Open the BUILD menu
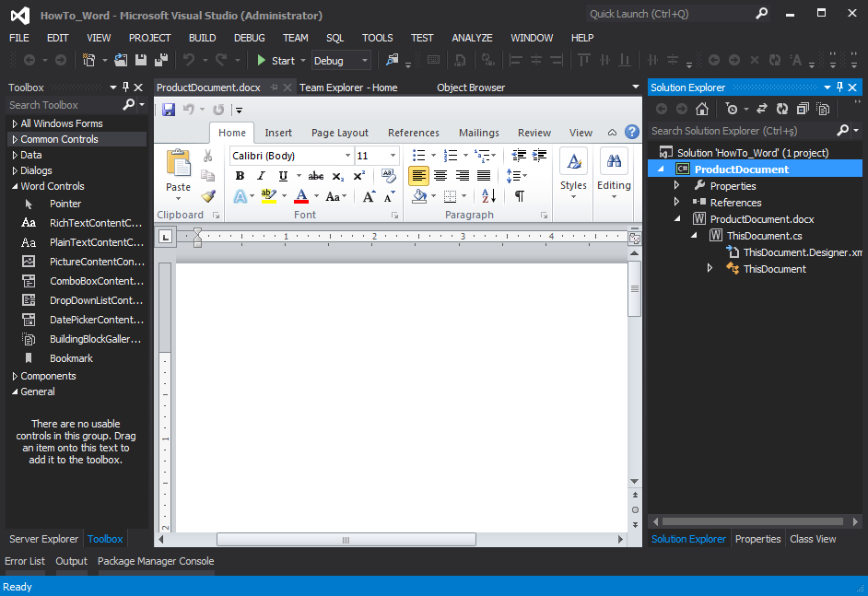Screen dimensions: 868x596 click(x=202, y=38)
